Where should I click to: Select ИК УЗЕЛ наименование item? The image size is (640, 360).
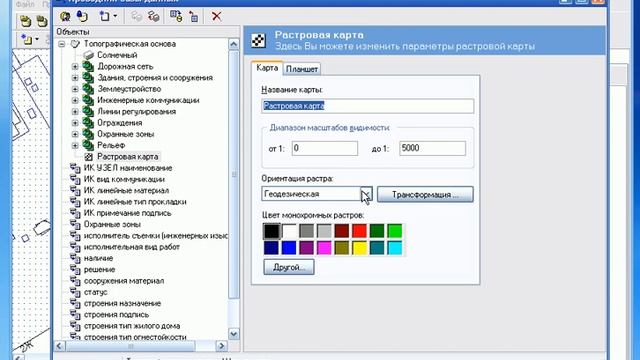pos(128,168)
